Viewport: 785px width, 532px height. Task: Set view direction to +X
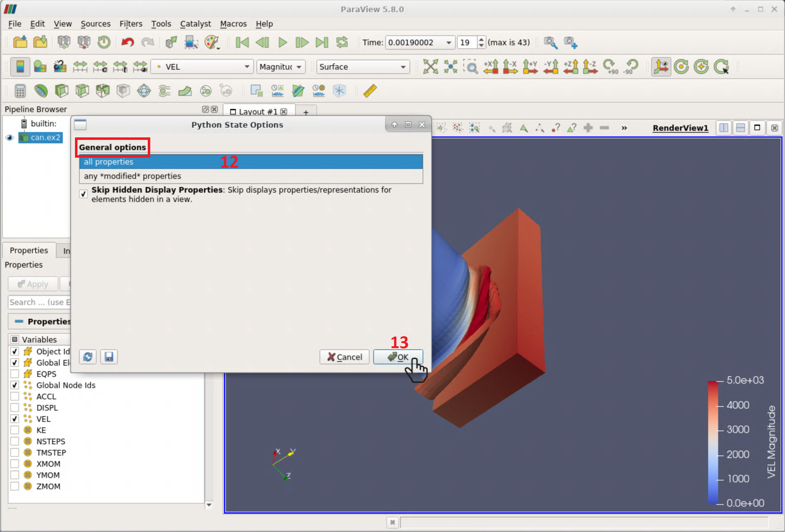click(x=491, y=66)
